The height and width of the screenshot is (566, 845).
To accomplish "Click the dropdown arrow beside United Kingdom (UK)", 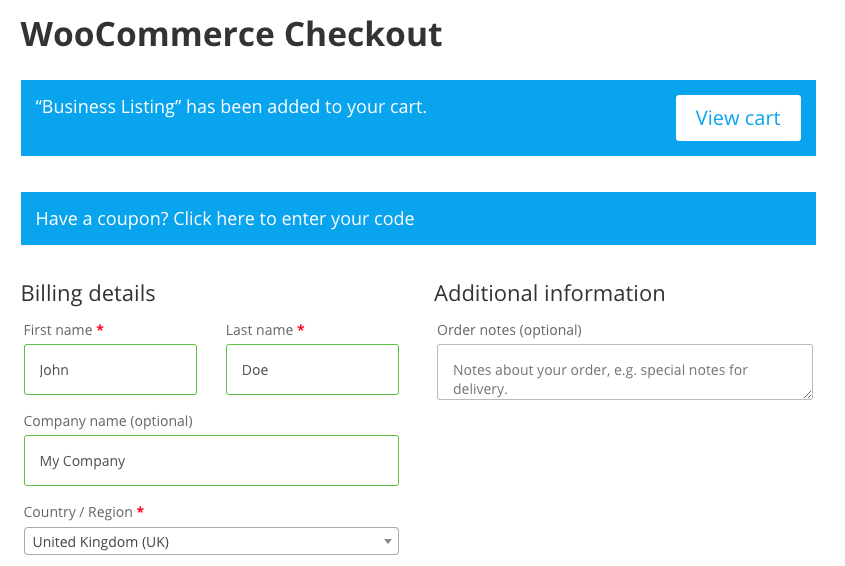I will click(x=387, y=542).
